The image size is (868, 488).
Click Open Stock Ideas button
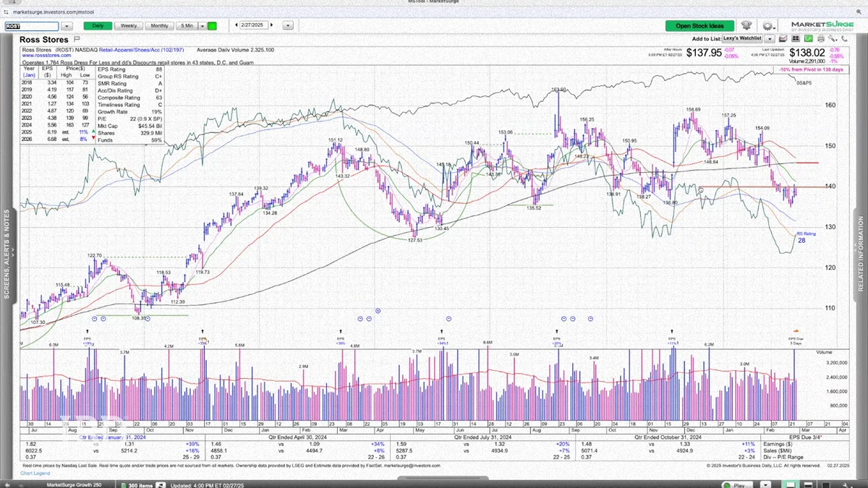pos(699,26)
